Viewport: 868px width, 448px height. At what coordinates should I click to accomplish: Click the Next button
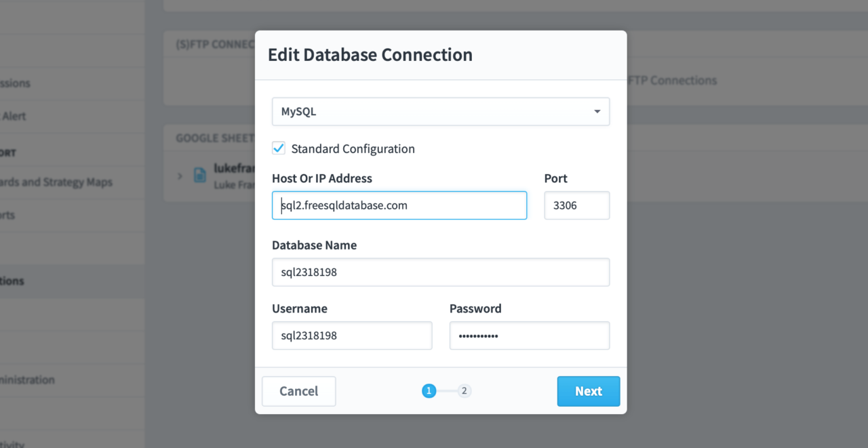[x=588, y=391]
